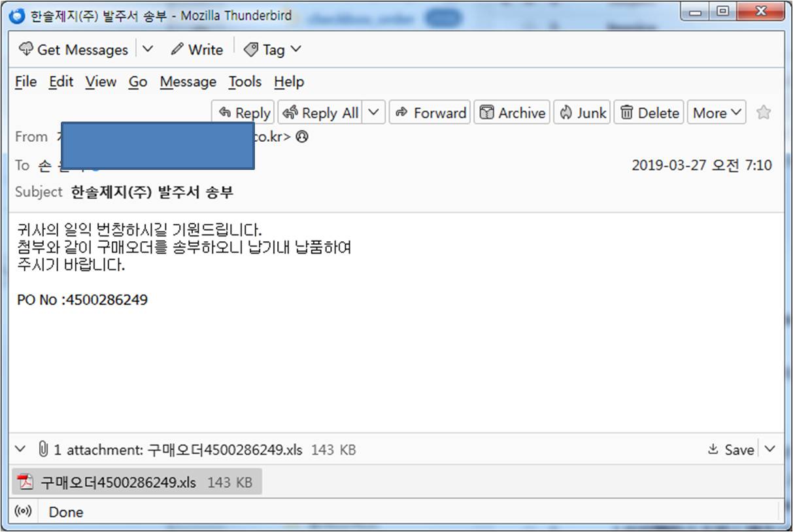Click the Reply All button
The width and height of the screenshot is (793, 532).
[x=320, y=113]
